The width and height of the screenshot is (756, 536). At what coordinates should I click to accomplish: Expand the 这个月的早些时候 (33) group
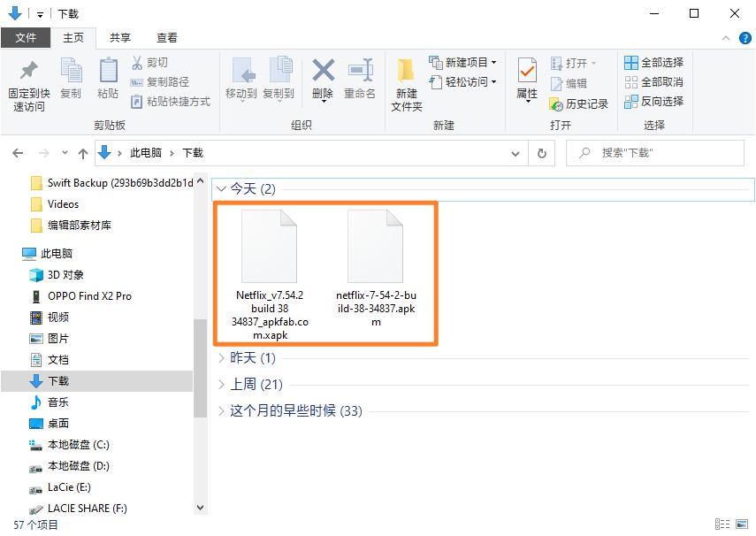coord(221,410)
